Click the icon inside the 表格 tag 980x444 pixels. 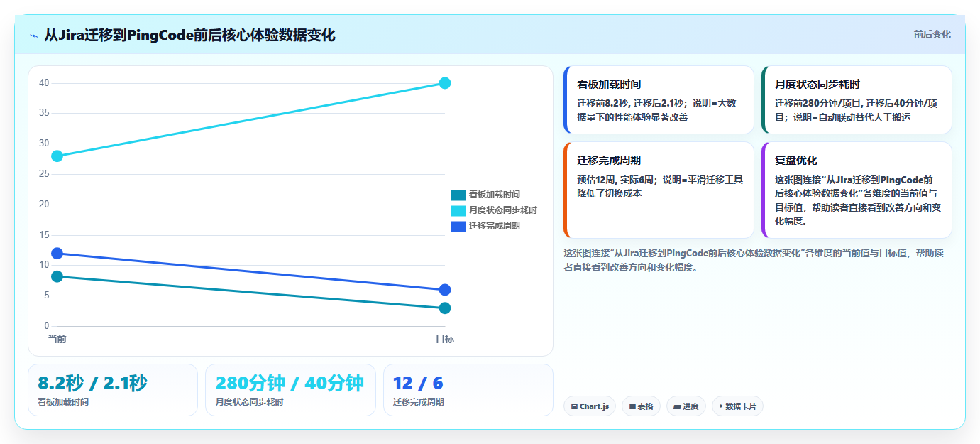[632, 407]
